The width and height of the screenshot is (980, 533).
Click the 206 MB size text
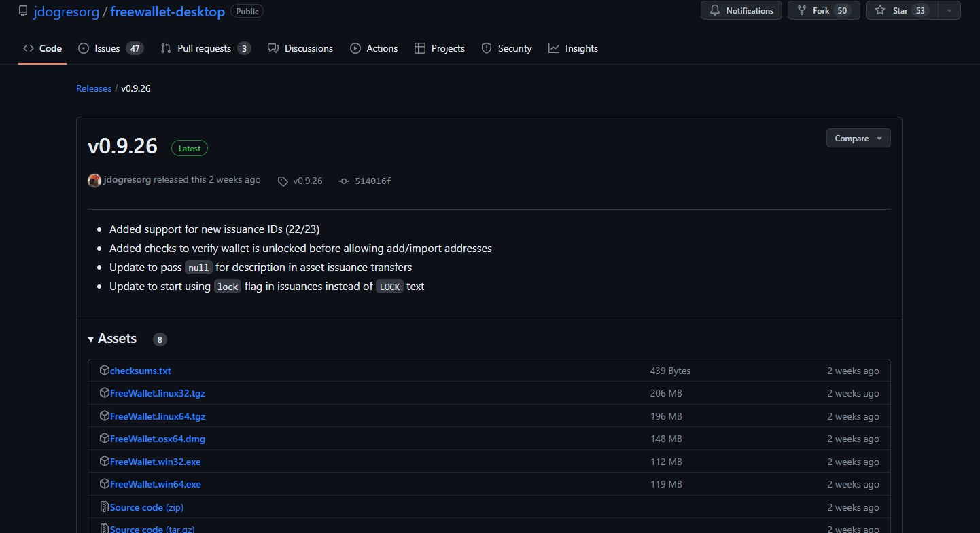[666, 393]
